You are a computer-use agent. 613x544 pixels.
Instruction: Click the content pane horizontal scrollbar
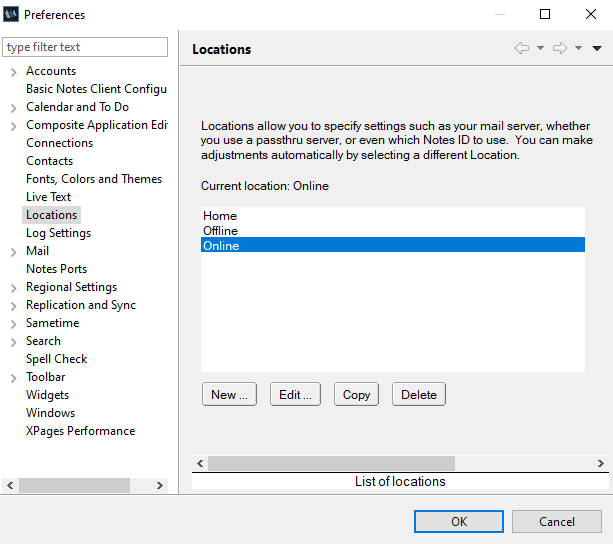[x=330, y=464]
